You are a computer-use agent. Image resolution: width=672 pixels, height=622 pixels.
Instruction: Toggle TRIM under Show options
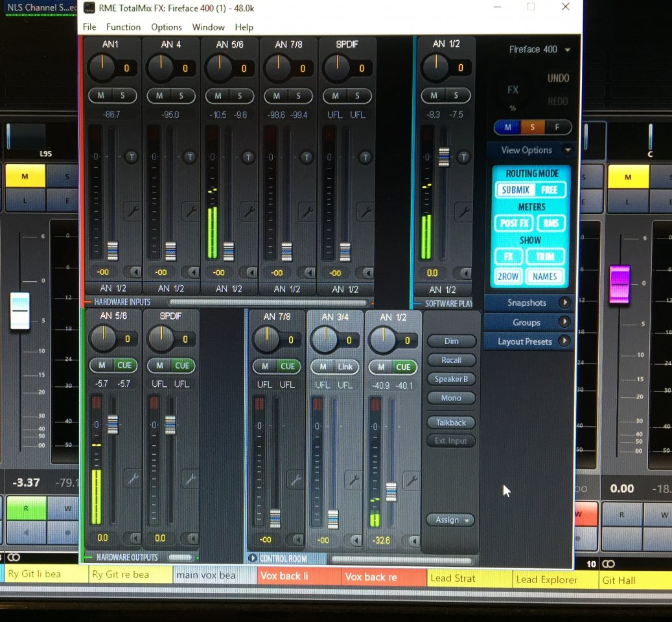click(x=545, y=257)
